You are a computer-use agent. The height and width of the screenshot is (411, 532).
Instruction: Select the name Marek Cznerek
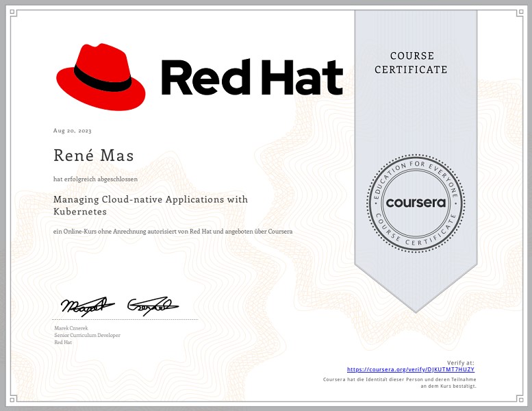pos(71,328)
